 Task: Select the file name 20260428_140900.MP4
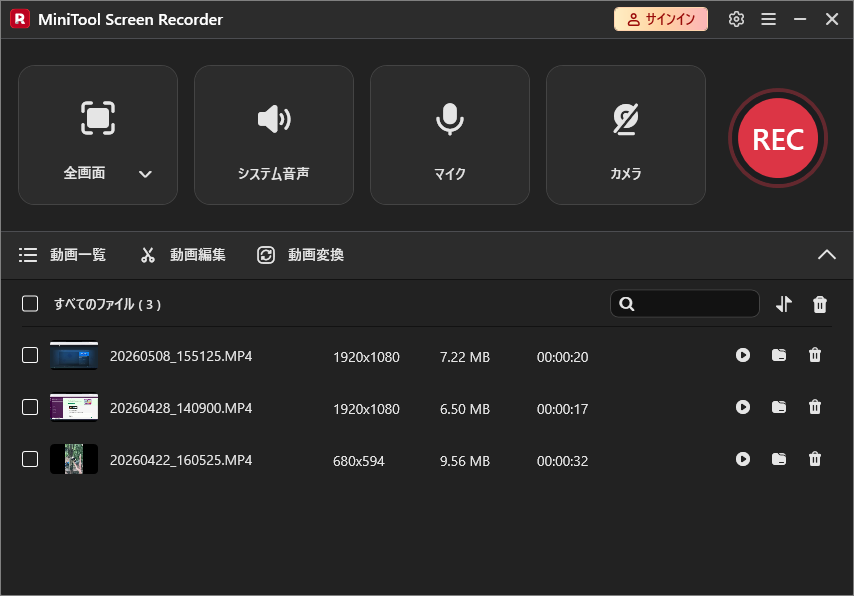[x=181, y=408]
